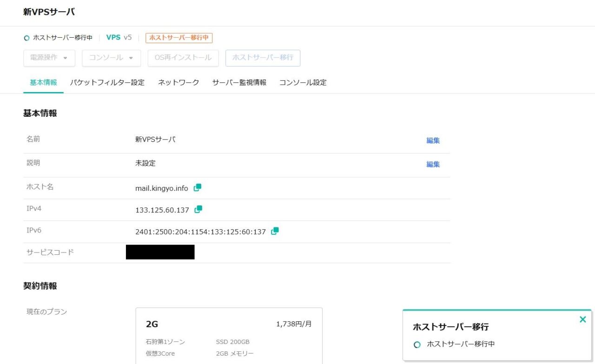The height and width of the screenshot is (364, 595).
Task: Edit the 説明 description field
Action: [x=433, y=165]
